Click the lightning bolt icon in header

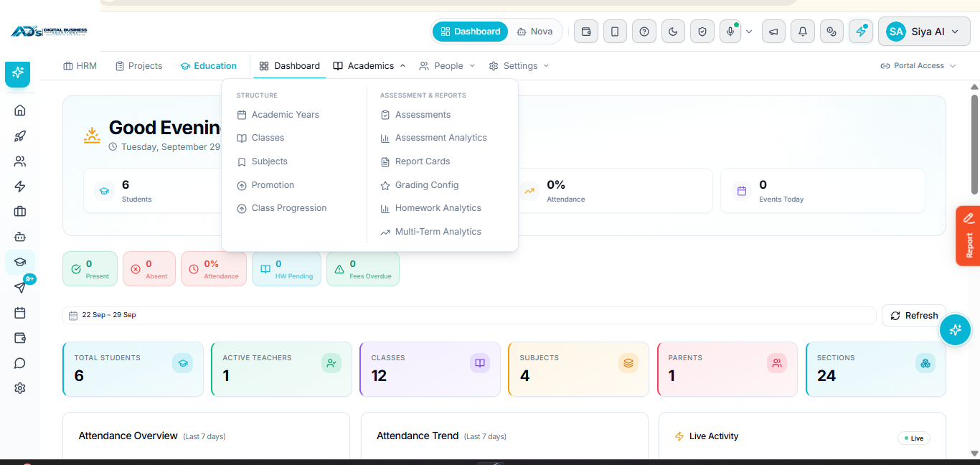click(x=861, y=32)
